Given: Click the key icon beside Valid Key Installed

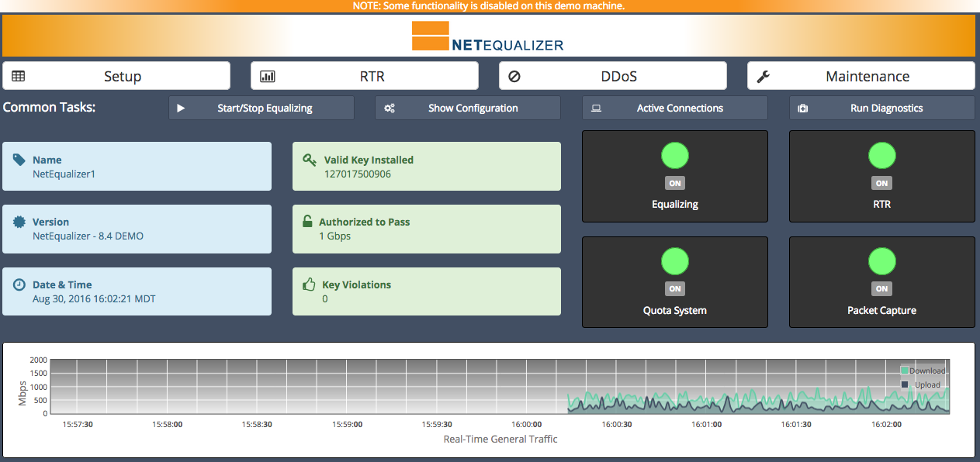Looking at the screenshot, I should (310, 160).
